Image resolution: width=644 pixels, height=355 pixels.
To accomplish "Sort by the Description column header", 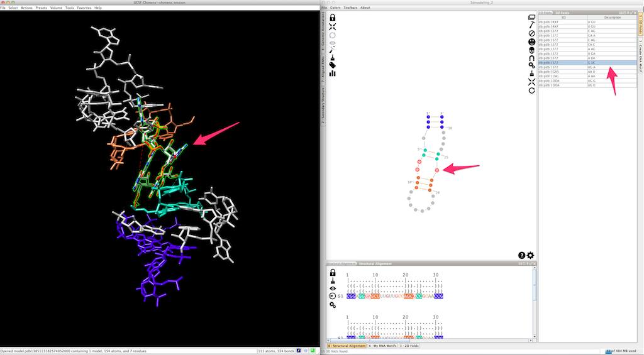I will tap(613, 18).
